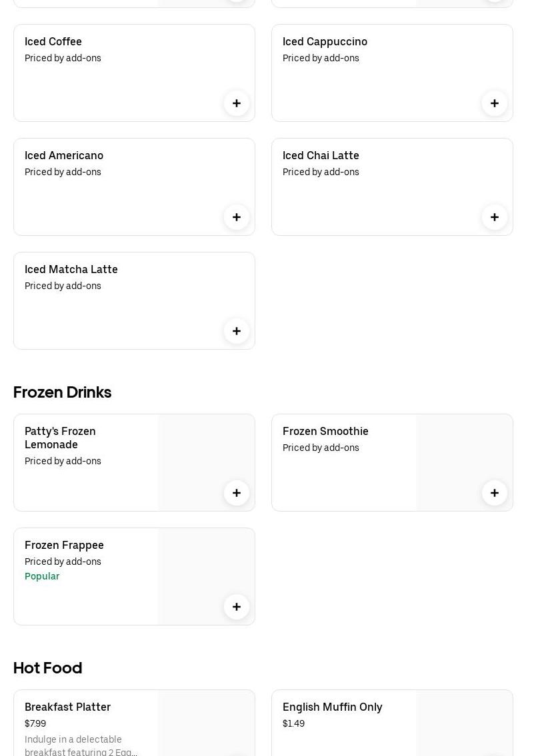Select the Iced Americano item name

64,155
